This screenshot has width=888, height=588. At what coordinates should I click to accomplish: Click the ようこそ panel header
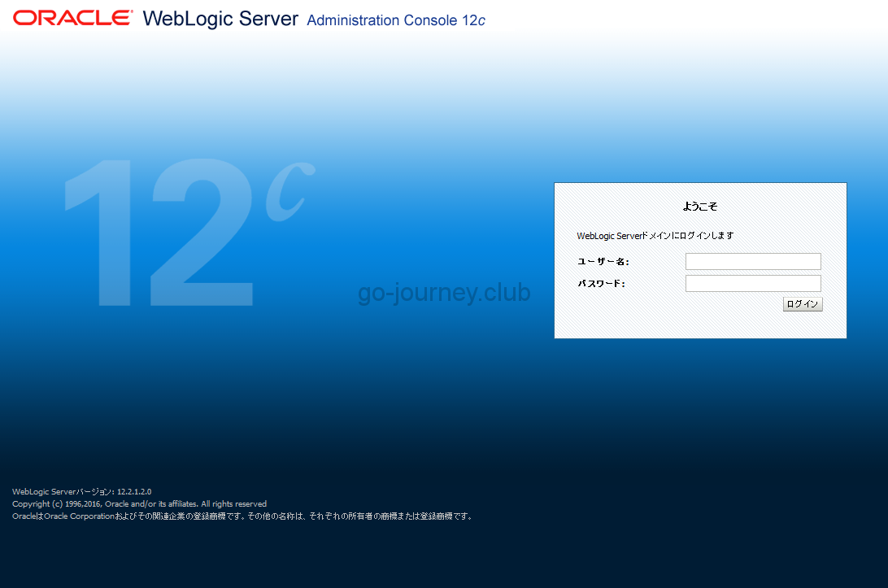(x=700, y=207)
